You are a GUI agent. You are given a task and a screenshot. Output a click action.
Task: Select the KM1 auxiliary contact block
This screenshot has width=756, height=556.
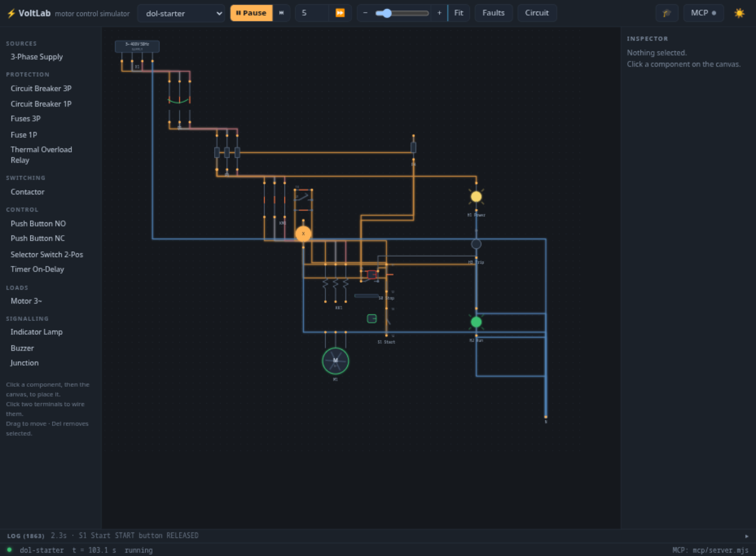tap(303, 199)
